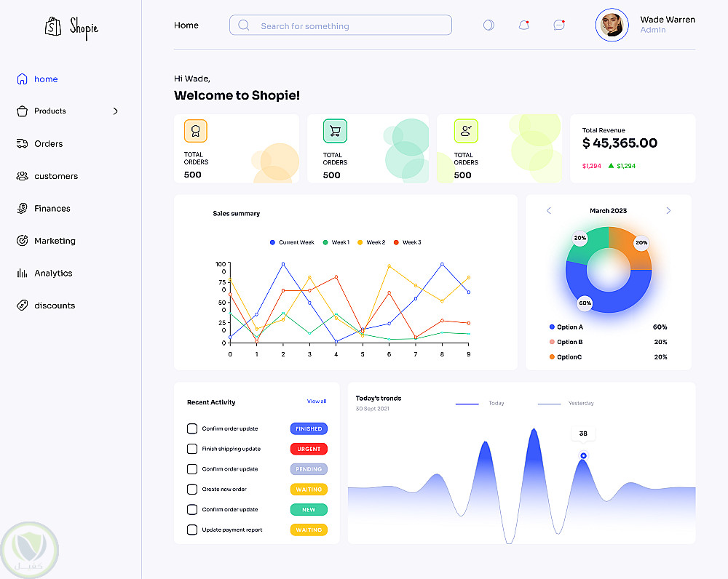
Task: Click the Wade Warren name text
Action: click(668, 20)
